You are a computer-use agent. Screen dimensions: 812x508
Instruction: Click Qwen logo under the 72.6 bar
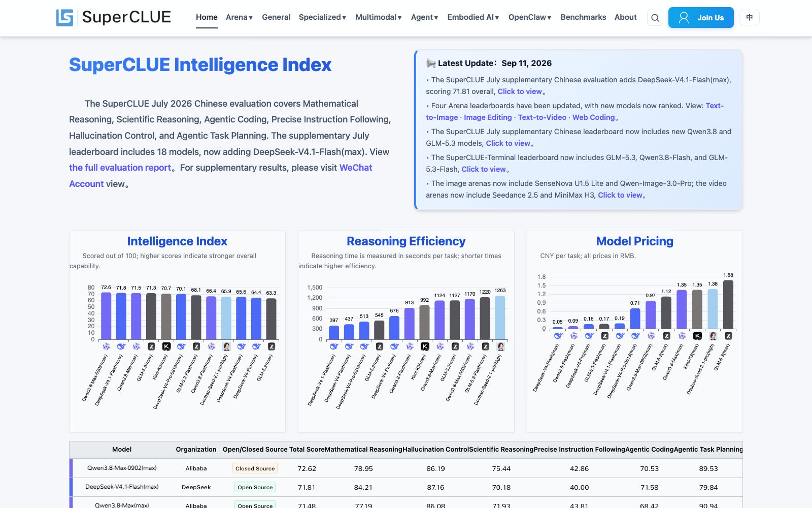coord(106,346)
